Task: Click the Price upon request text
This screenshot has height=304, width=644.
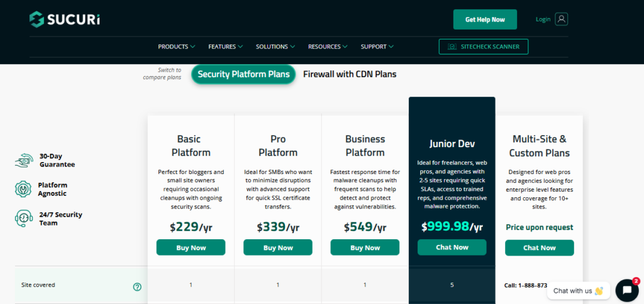Action: coord(539,227)
